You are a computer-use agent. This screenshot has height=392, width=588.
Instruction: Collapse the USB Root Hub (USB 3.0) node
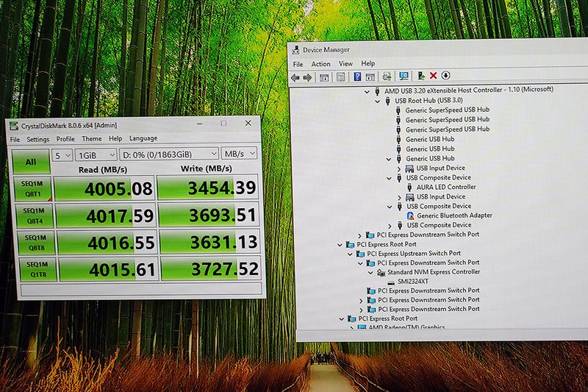(378, 101)
